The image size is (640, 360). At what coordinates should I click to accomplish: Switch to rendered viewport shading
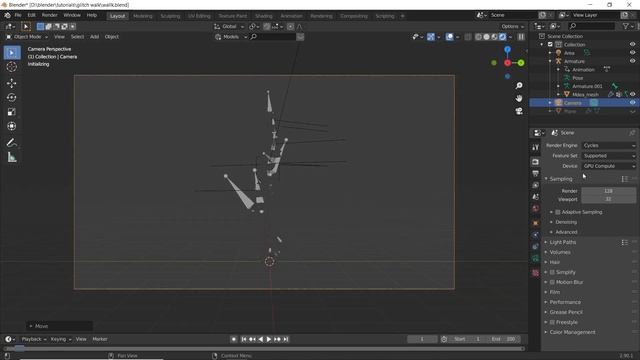(x=502, y=37)
